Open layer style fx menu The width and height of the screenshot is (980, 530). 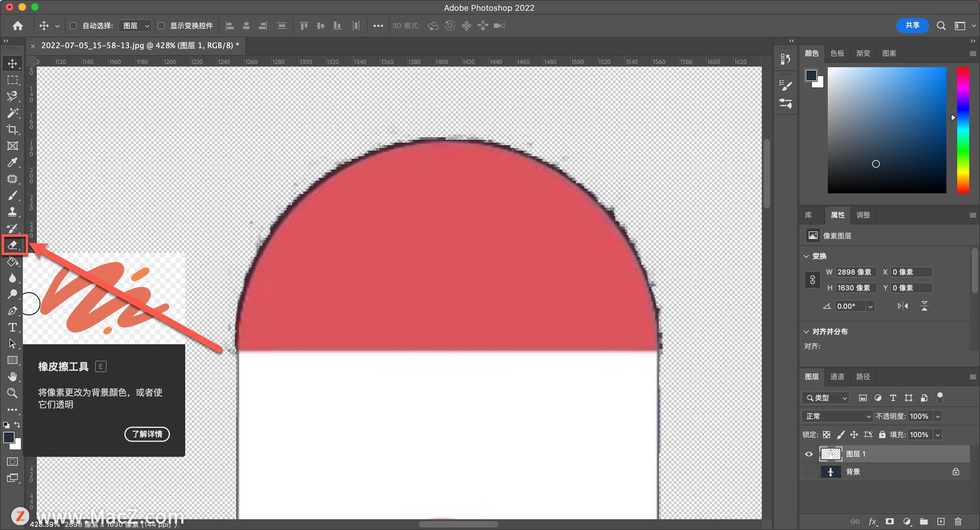873,521
